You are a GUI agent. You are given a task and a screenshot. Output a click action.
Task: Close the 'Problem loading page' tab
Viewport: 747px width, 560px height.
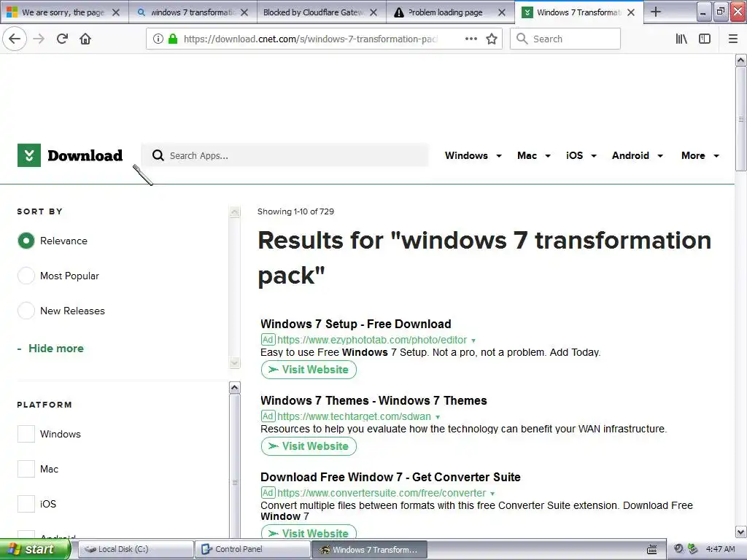pyautogui.click(x=502, y=12)
